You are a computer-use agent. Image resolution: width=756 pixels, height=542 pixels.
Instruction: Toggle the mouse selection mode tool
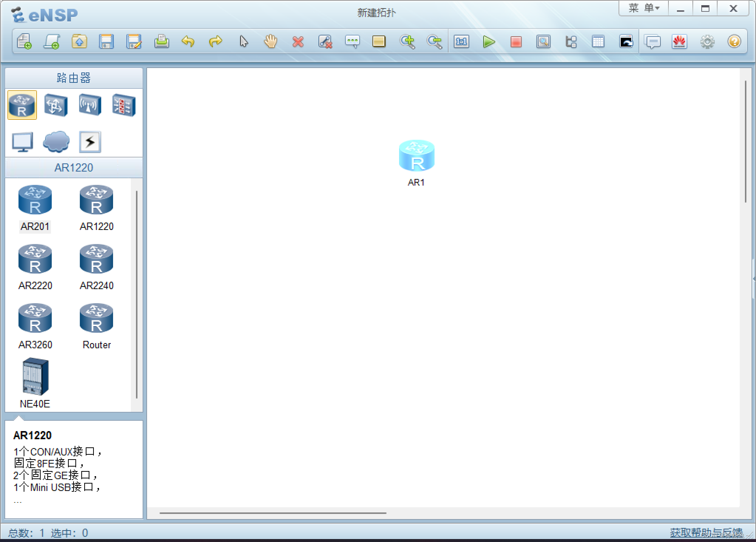pos(243,41)
